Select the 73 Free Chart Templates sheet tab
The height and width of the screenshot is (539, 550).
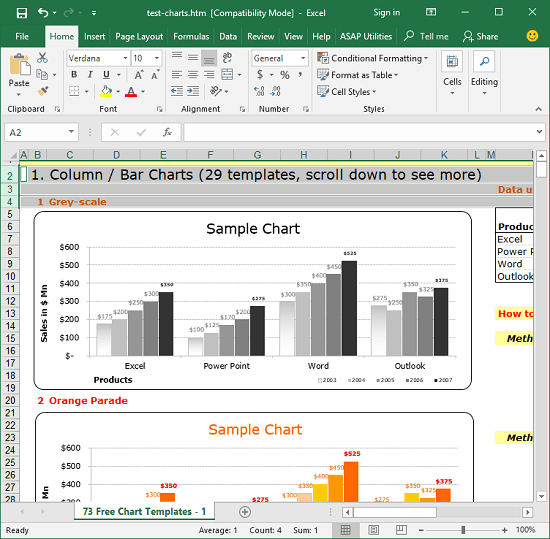point(144,512)
